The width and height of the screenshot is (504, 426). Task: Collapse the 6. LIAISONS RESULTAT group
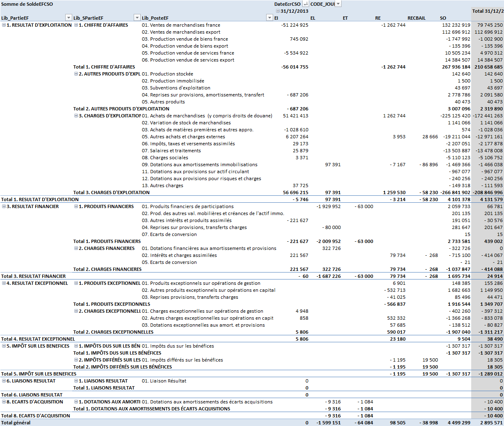click(x=4, y=381)
